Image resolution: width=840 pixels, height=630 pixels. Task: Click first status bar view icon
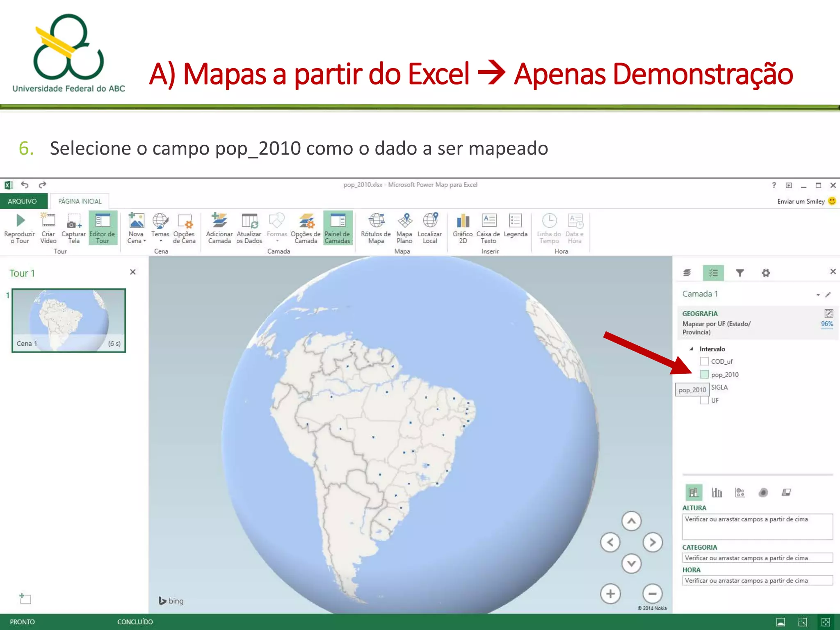781,622
